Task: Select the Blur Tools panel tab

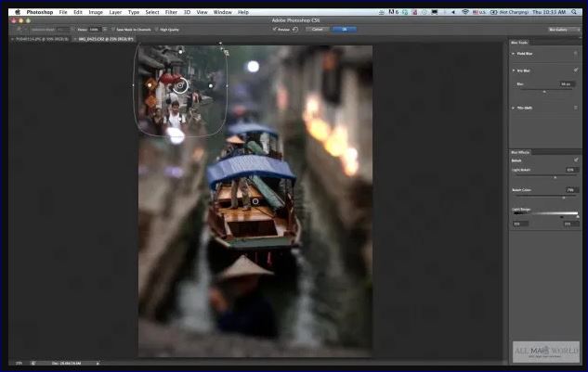Action: [x=519, y=43]
